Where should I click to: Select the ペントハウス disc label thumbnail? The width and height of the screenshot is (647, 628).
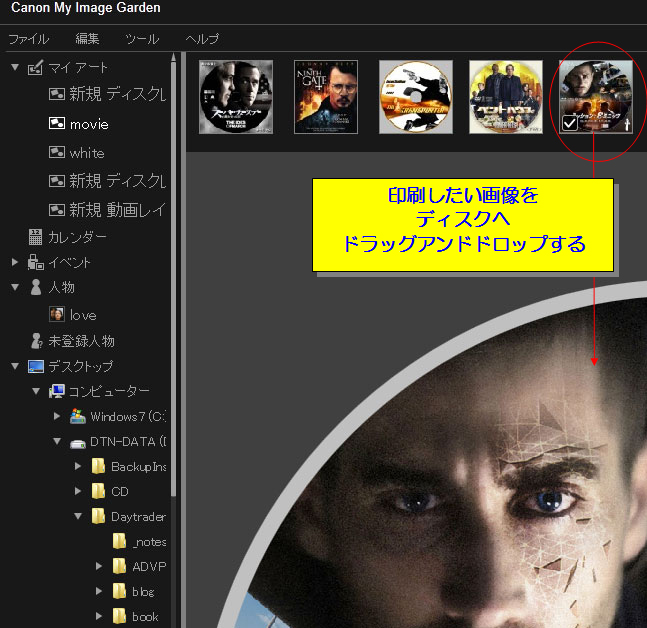[x=506, y=97]
